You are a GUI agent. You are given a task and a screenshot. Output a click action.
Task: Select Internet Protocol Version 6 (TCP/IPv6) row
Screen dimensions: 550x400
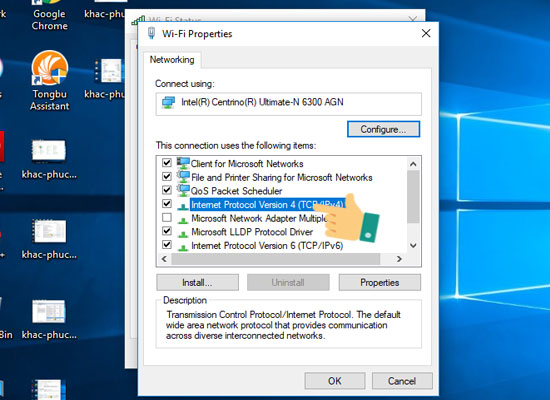click(267, 246)
